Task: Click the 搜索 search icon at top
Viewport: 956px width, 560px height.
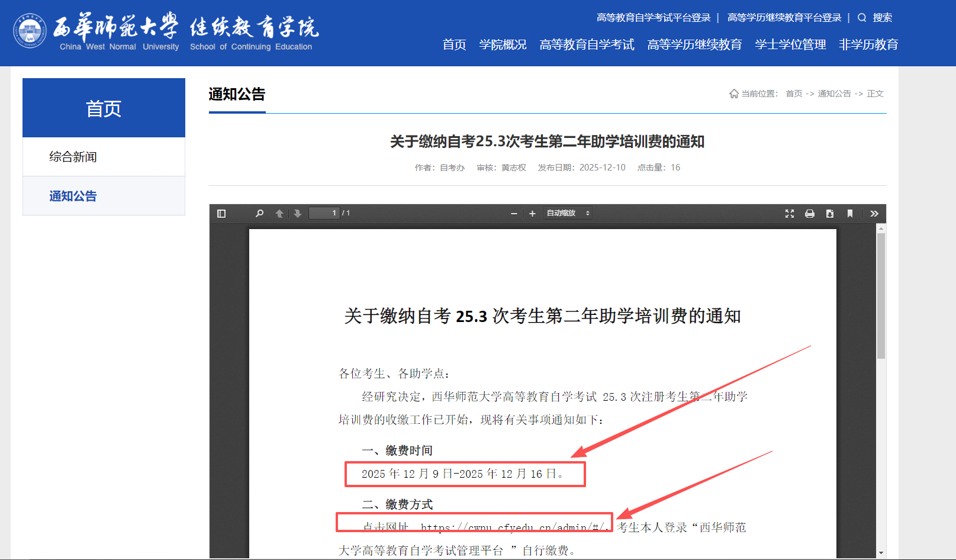Action: click(862, 18)
